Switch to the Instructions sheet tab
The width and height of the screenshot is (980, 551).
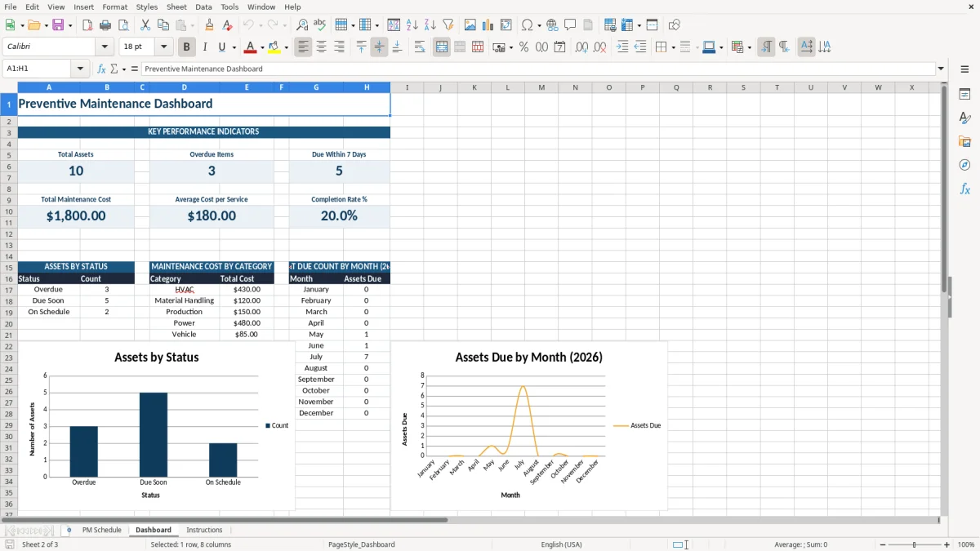pos(204,530)
